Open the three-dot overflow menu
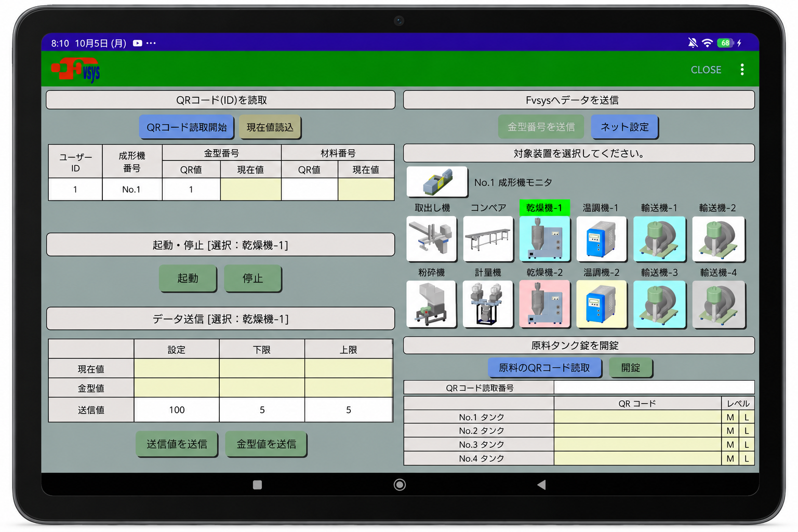798x532 pixels. coord(742,70)
